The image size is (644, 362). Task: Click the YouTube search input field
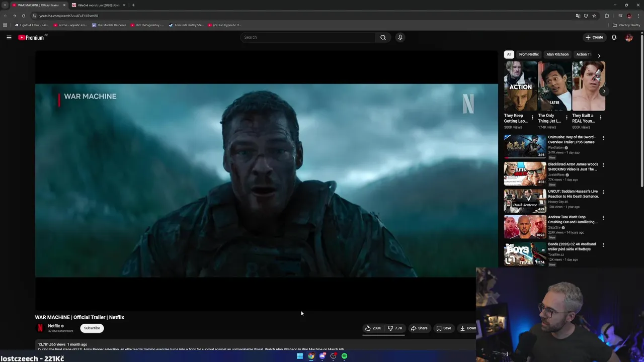click(x=308, y=37)
